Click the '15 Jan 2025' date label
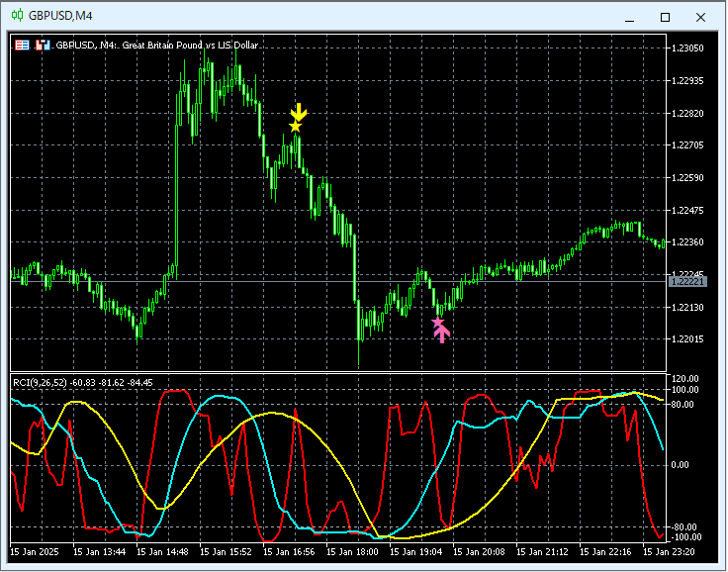728x572 pixels. (35, 551)
